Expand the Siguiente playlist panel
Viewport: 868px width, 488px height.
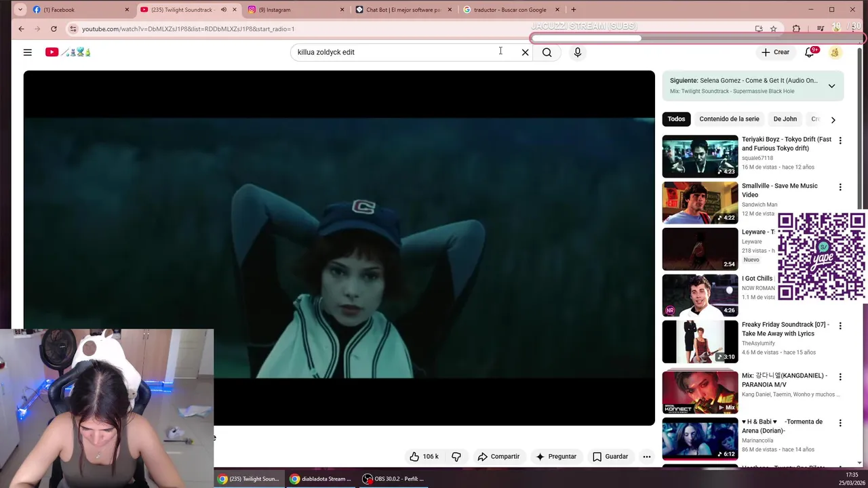[831, 86]
